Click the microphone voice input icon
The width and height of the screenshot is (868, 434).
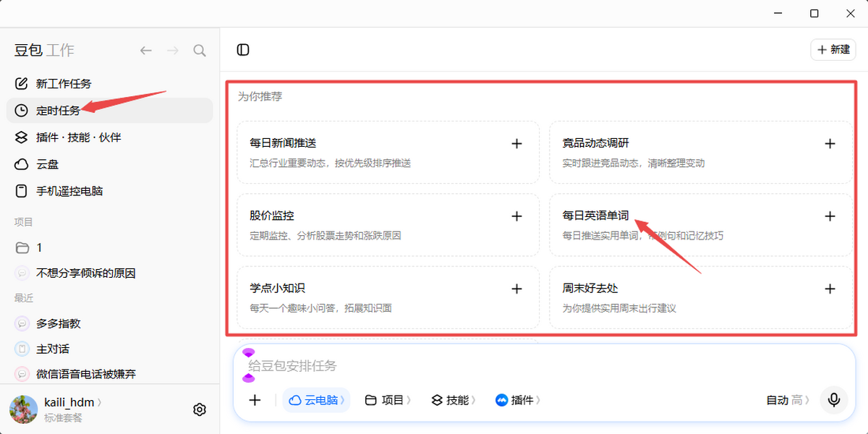834,400
